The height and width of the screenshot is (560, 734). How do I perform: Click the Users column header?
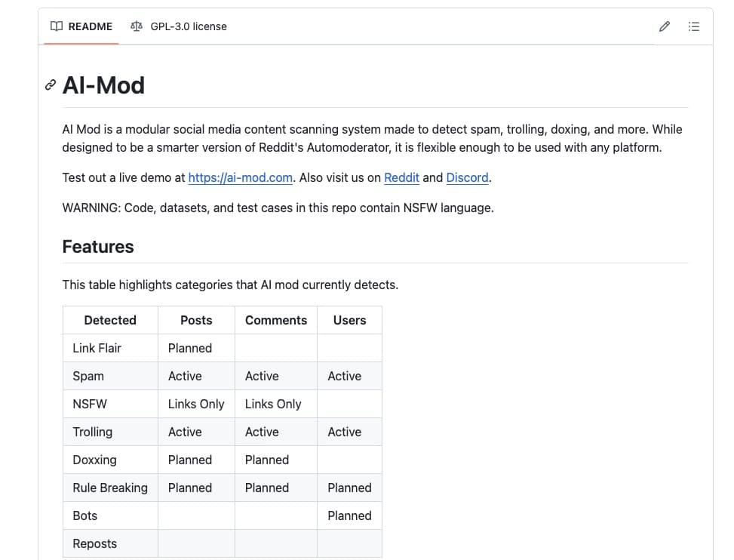(x=349, y=320)
